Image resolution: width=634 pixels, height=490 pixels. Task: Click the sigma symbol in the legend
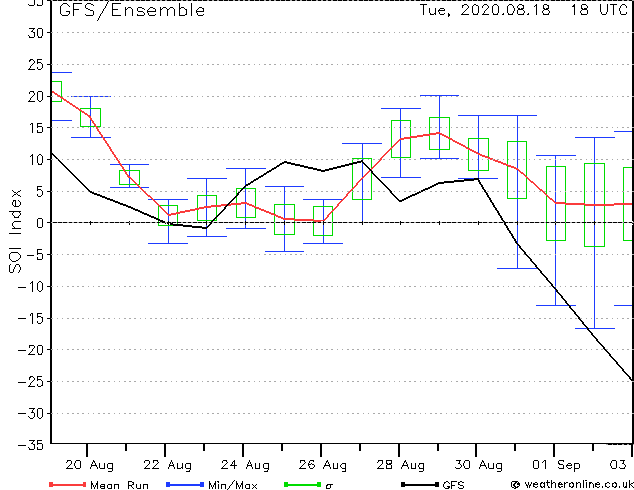pyautogui.click(x=329, y=486)
